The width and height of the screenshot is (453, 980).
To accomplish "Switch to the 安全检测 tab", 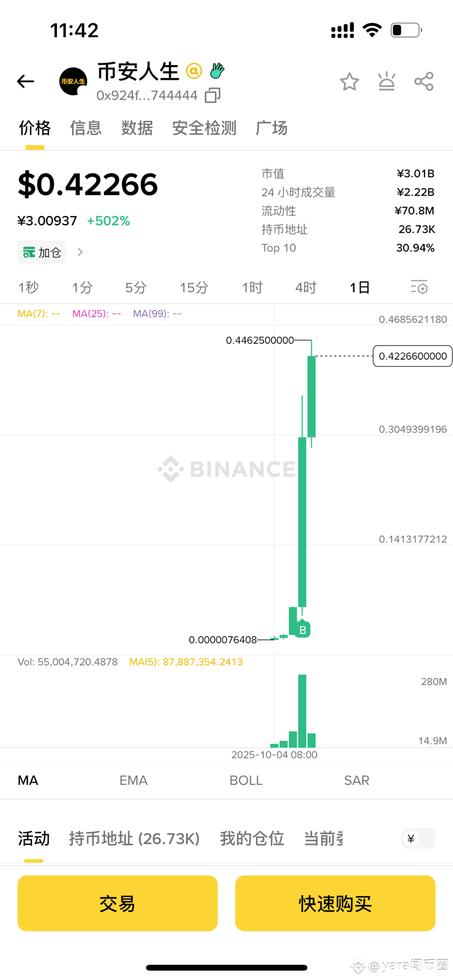I will [x=204, y=128].
